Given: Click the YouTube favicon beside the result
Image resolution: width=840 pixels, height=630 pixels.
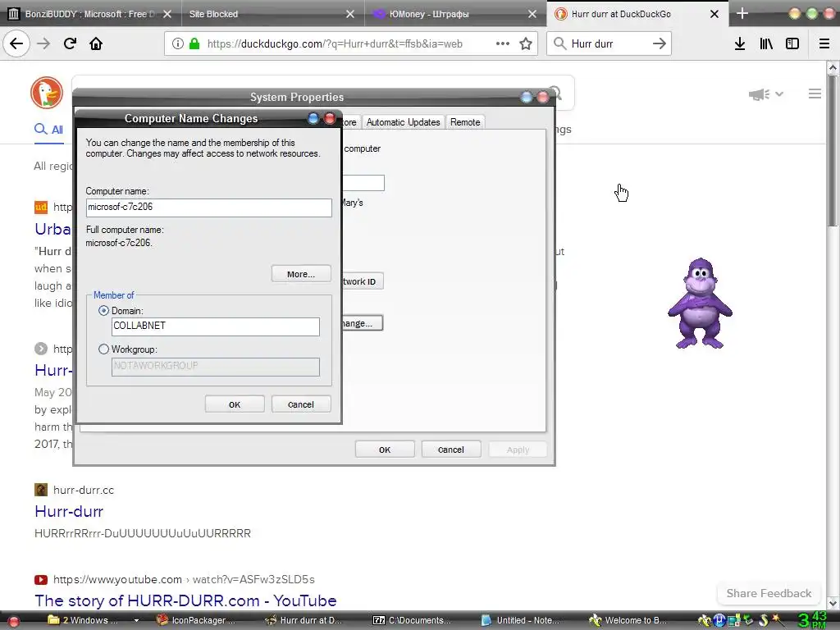Looking at the screenshot, I should [41, 580].
